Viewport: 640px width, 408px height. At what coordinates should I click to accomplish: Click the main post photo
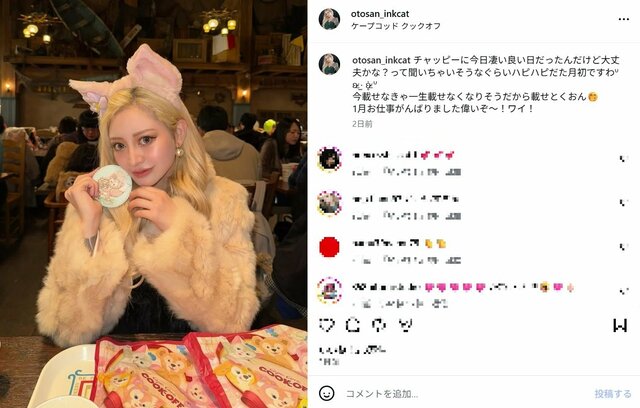click(x=153, y=204)
